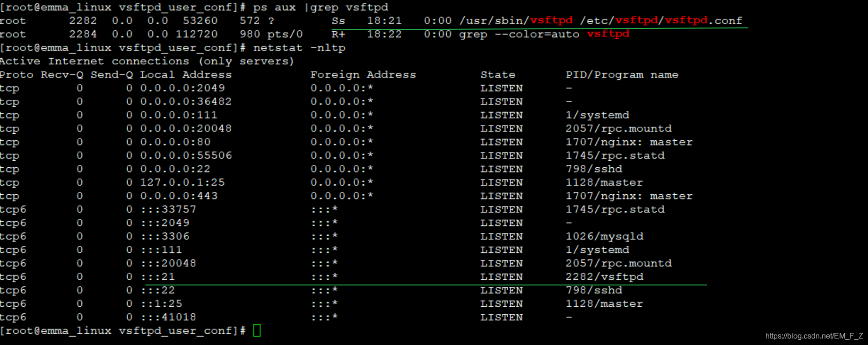Viewport: 868px width, 345px height.
Task: Click '2057/rpc.mountd' on :::20048 row
Action: 618,263
